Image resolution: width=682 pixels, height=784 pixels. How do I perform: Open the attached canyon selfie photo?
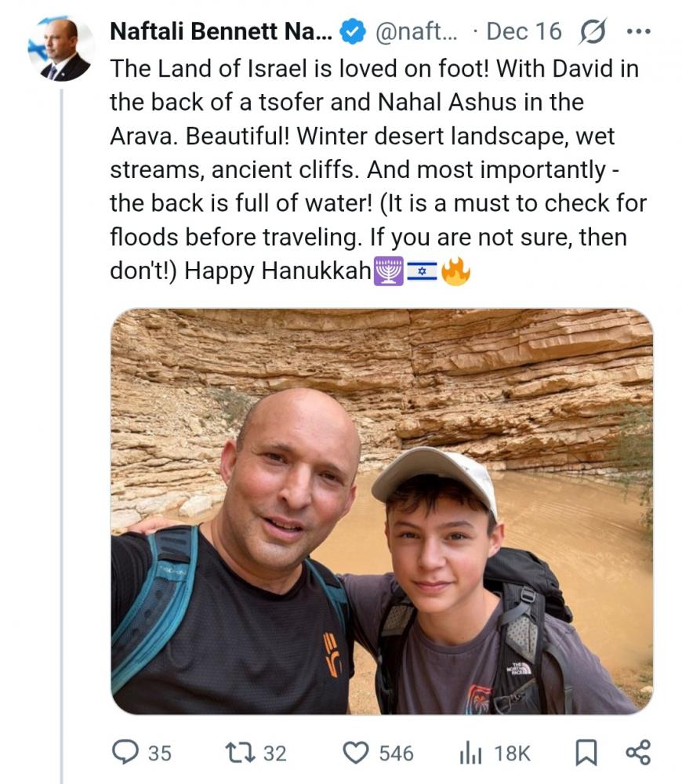click(382, 511)
